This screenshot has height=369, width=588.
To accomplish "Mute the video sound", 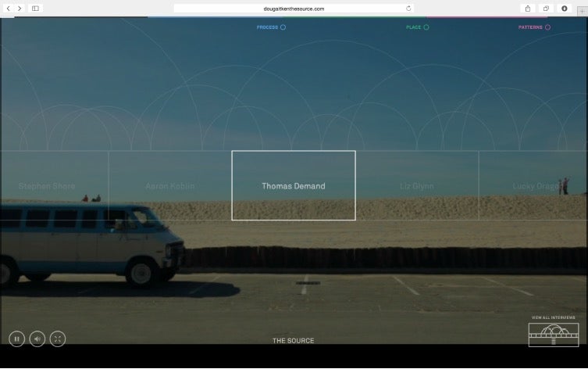I will pyautogui.click(x=37, y=339).
